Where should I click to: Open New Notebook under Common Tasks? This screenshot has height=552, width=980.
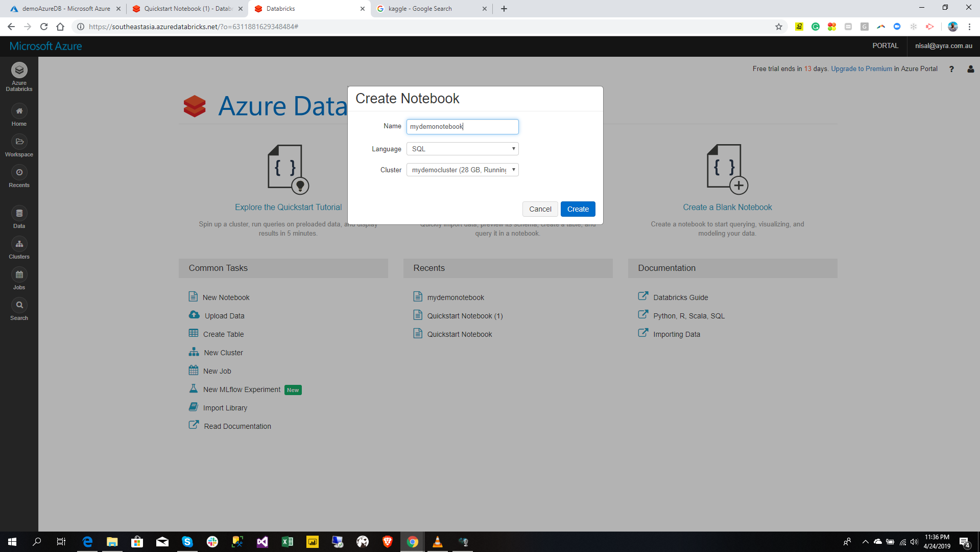pyautogui.click(x=219, y=297)
